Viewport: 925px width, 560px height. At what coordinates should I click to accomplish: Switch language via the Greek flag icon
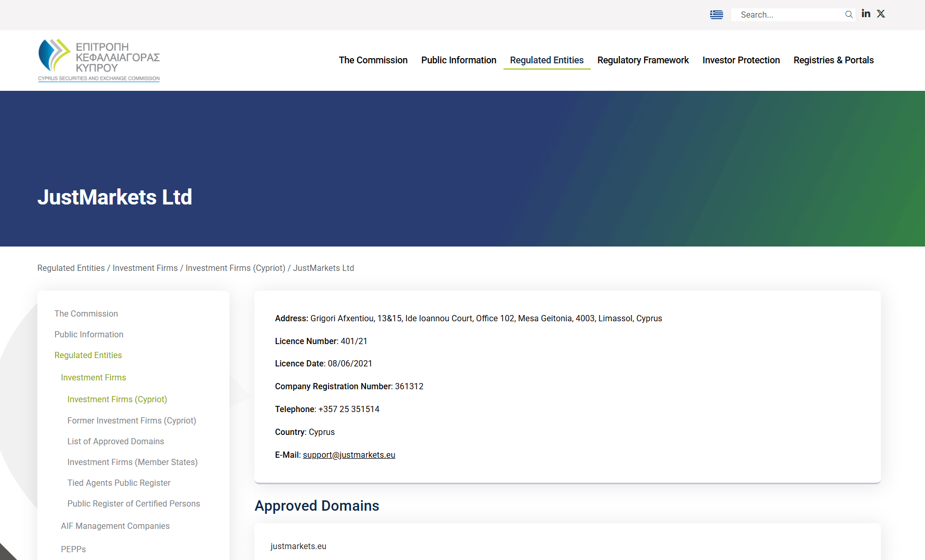click(716, 15)
